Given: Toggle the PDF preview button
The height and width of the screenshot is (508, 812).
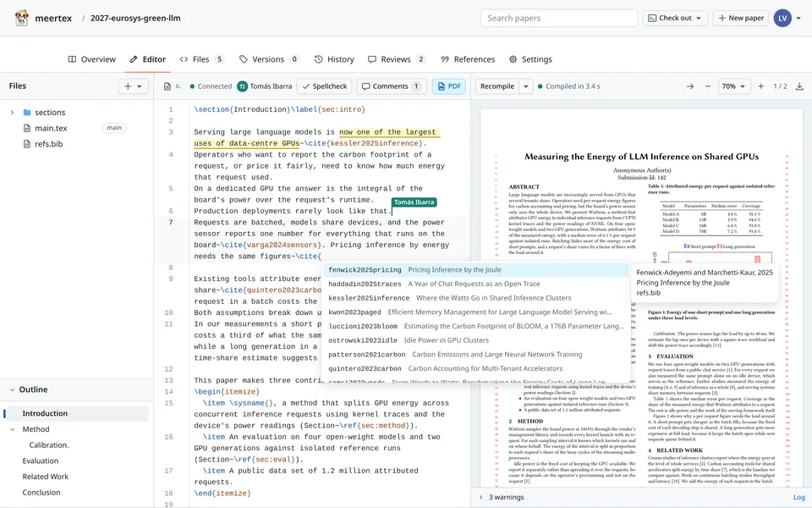Looking at the screenshot, I should pos(448,86).
